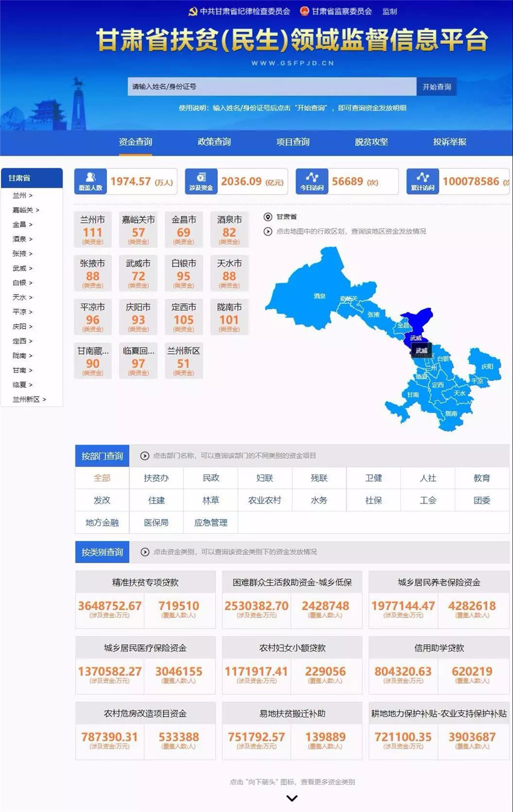Click the down arrow to show more categories

coord(292,798)
